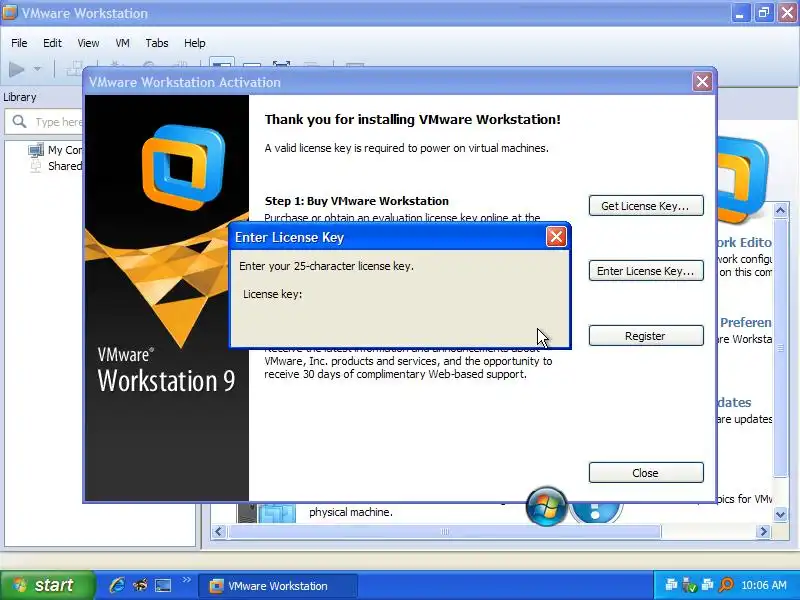Select Shared VMs in the Library tree
This screenshot has width=800, height=600.
coord(65,166)
